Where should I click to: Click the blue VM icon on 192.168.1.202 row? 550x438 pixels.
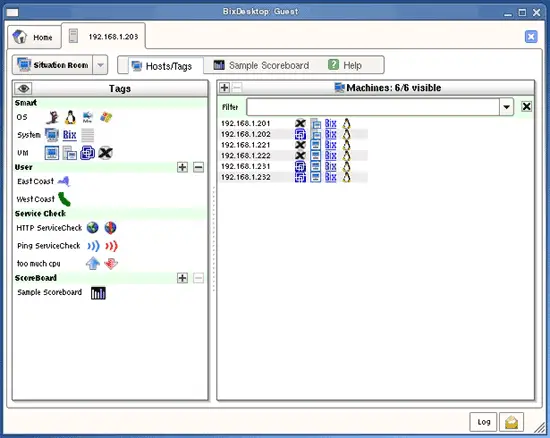point(300,134)
